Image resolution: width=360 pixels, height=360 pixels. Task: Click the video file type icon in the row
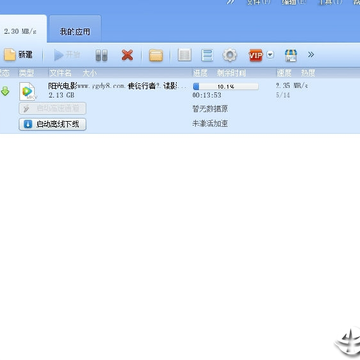27,91
